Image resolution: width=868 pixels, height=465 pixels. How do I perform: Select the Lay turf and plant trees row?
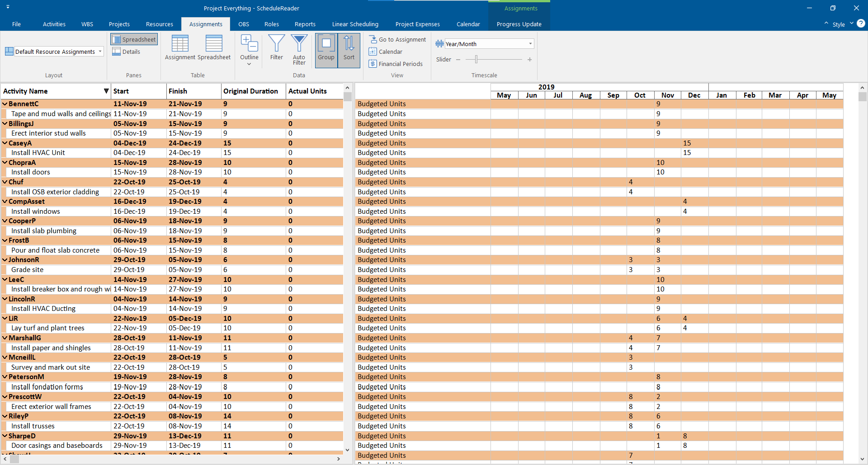[x=172, y=328]
